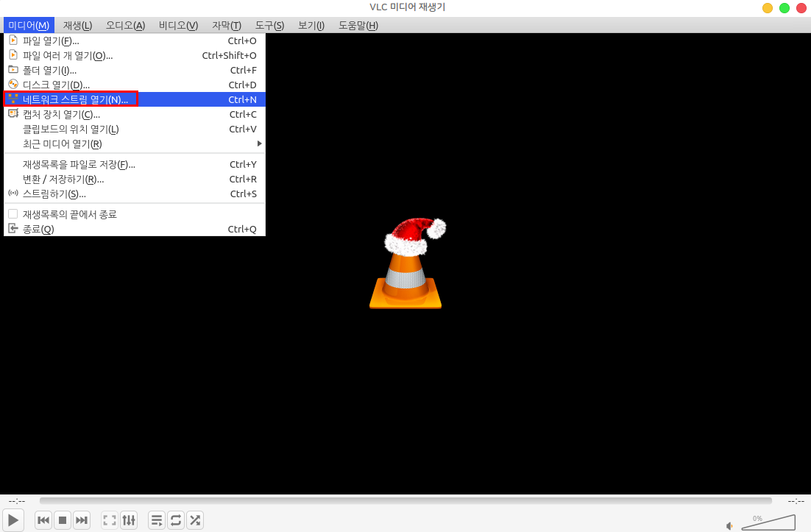This screenshot has width=811, height=532.
Task: Open the 오디오(A) menu
Action: click(125, 26)
